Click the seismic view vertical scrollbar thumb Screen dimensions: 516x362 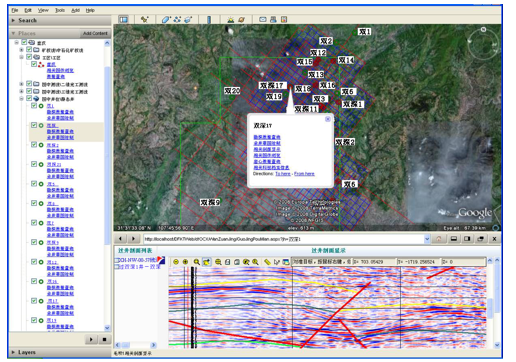click(490, 308)
